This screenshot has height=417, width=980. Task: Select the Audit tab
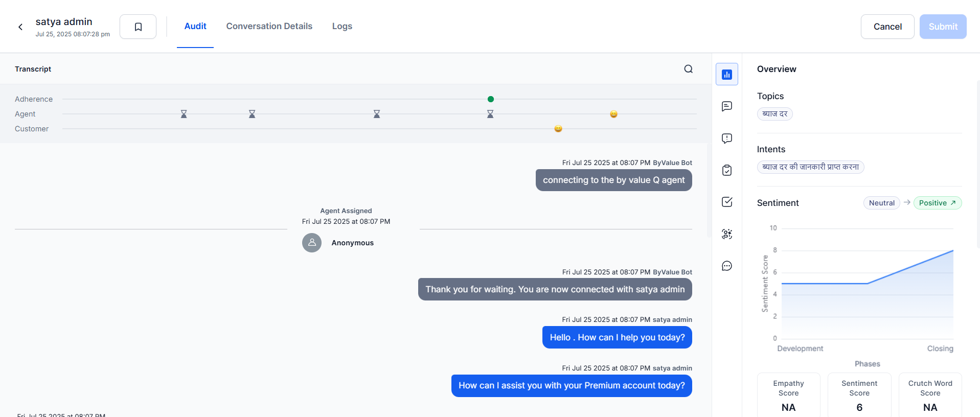click(195, 26)
